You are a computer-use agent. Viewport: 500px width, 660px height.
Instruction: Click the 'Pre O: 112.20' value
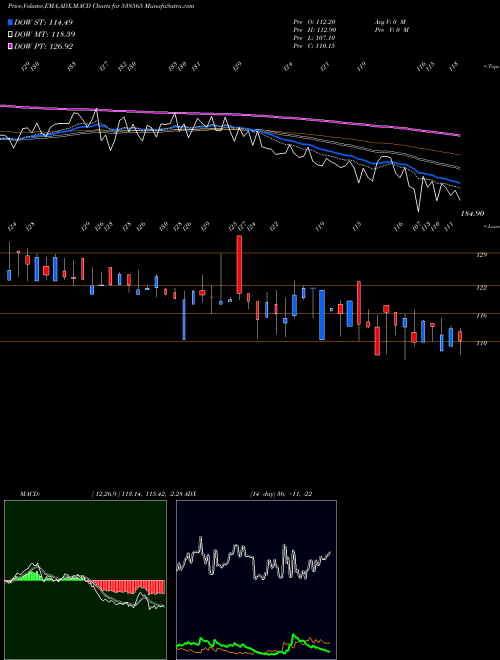tap(314, 22)
